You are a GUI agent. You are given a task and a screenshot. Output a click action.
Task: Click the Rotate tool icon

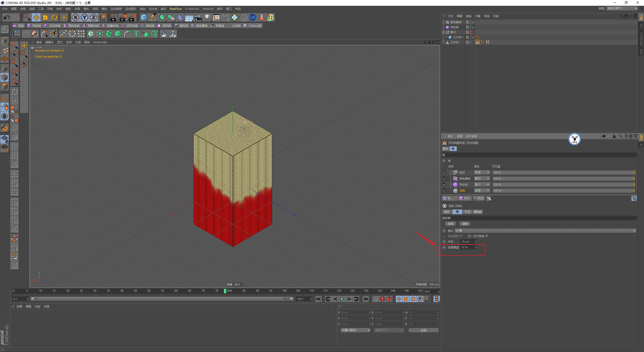[x=54, y=17]
